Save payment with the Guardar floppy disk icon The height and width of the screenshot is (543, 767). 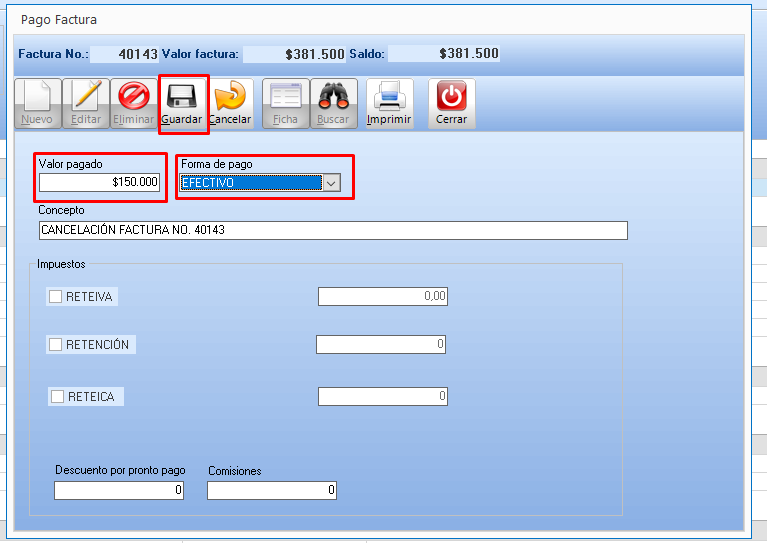click(182, 97)
